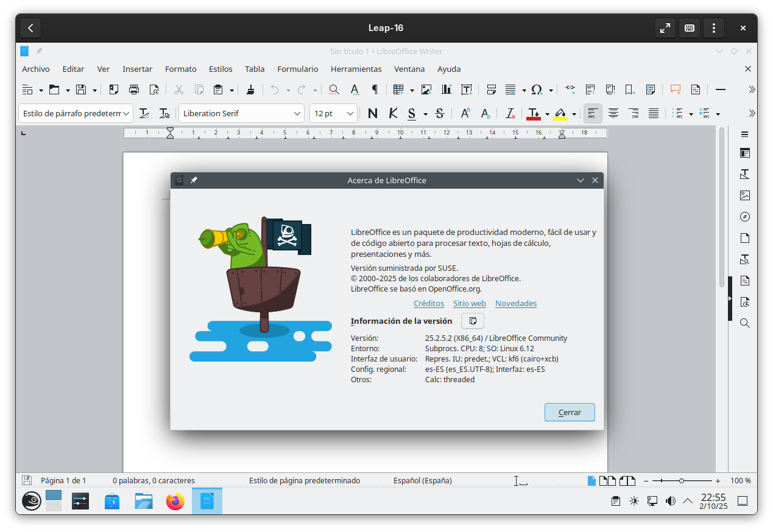The width and height of the screenshot is (773, 532).
Task: Insert a chart from the toolbar
Action: tap(447, 89)
